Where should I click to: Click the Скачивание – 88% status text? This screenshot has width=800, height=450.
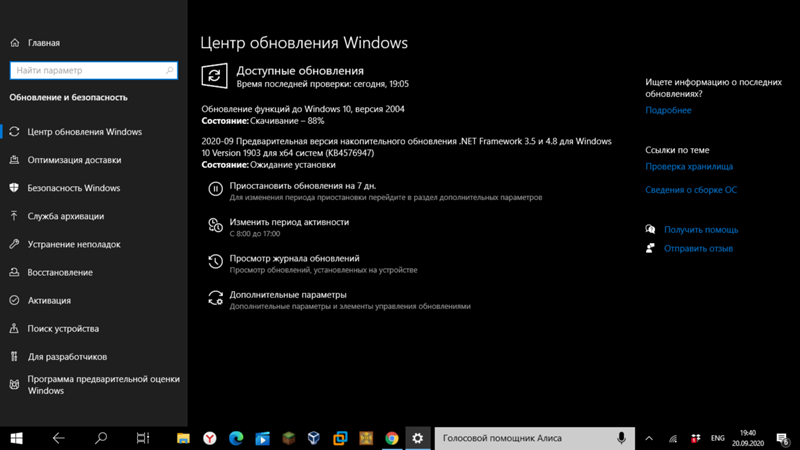(287, 121)
